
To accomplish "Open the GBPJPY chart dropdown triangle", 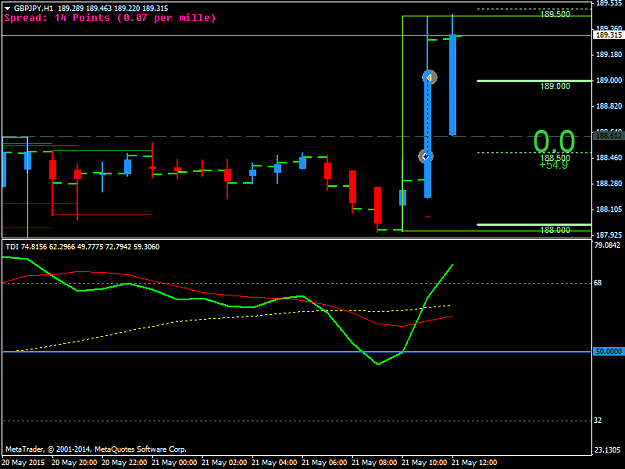I will pos(7,8).
